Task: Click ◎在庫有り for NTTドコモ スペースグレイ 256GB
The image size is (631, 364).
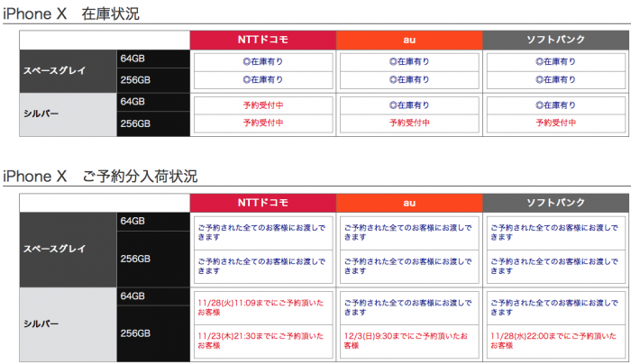Action: [x=263, y=79]
